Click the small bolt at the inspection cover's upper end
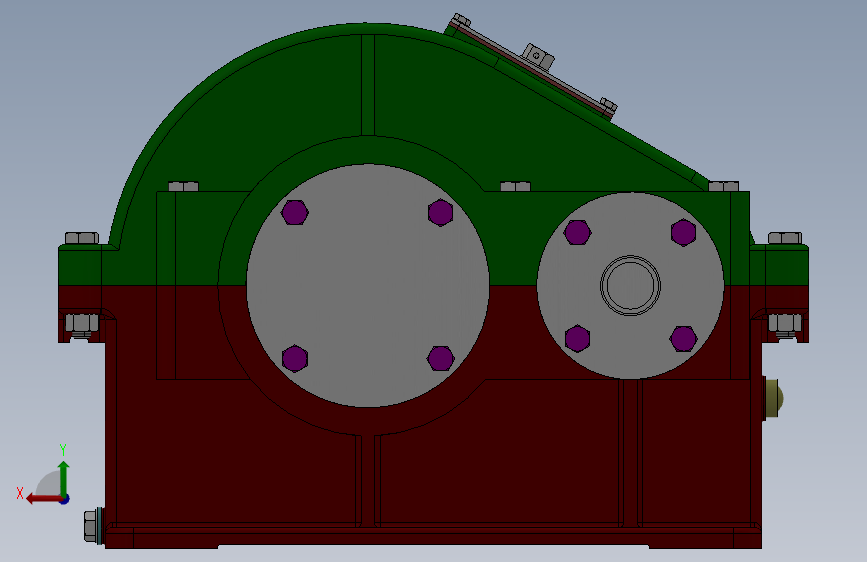867x562 pixels. [460, 20]
